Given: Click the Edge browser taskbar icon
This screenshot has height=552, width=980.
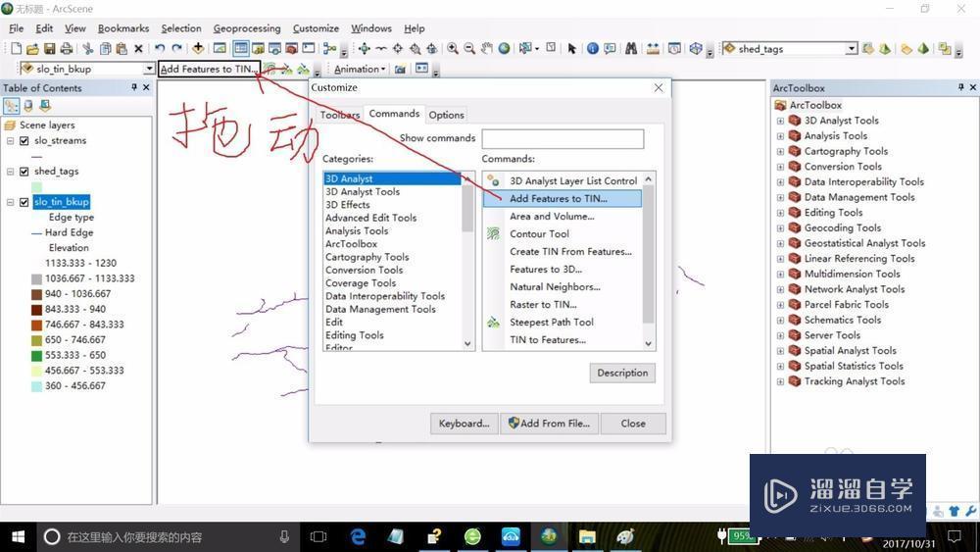Looking at the screenshot, I should click(x=358, y=536).
